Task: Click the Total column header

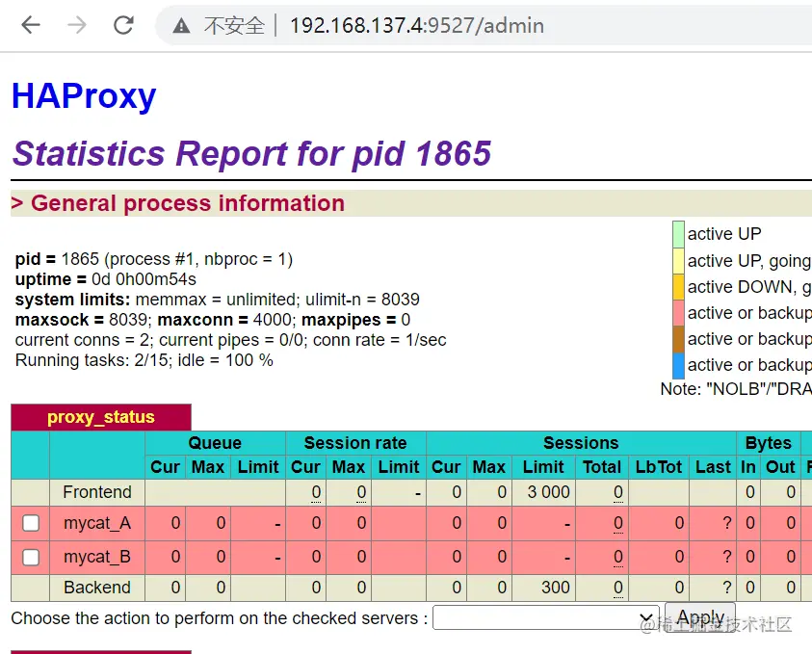Action: click(602, 467)
